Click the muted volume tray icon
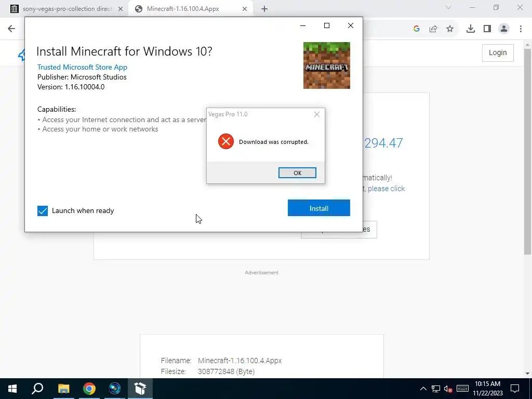 448,389
